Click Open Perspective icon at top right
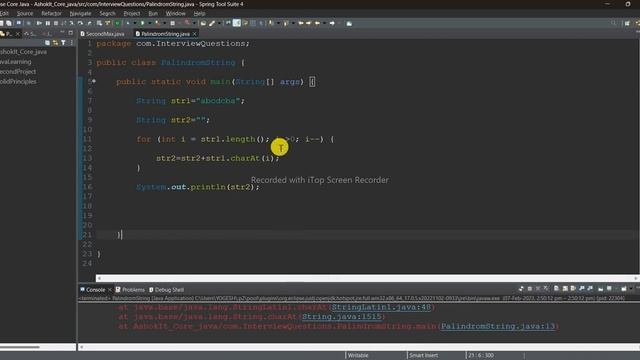 (627, 23)
